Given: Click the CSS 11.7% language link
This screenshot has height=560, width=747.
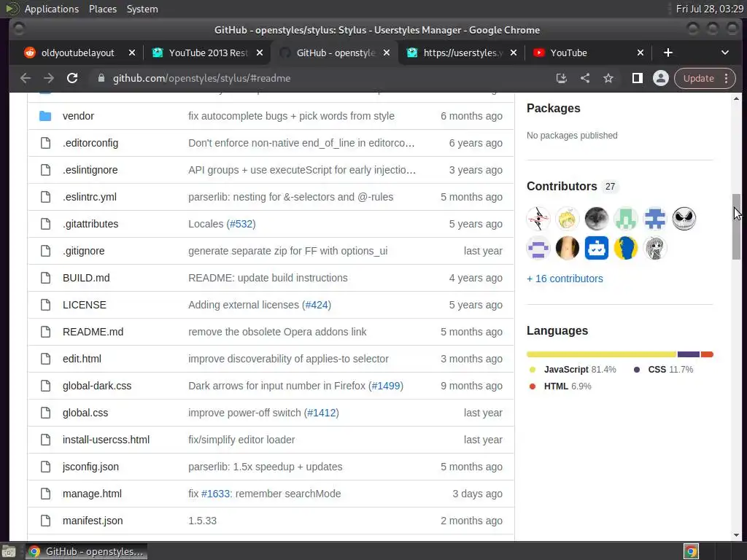Looking at the screenshot, I should (x=663, y=370).
